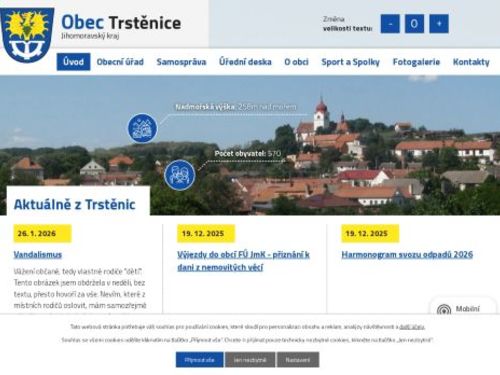The width and height of the screenshot is (500, 375).
Task: Click the Trstěnice coat of arms logo
Action: (x=27, y=35)
